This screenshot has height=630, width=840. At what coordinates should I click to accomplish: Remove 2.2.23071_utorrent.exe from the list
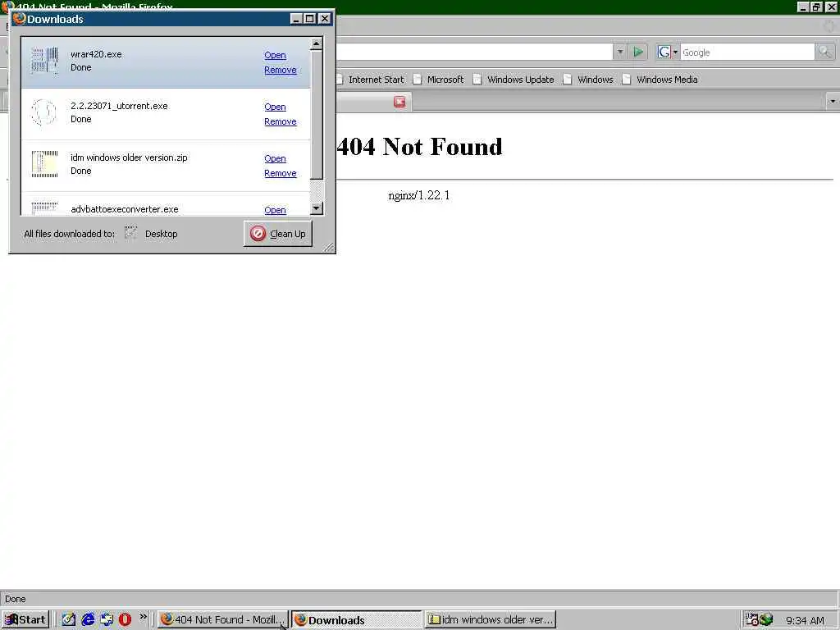tap(281, 121)
